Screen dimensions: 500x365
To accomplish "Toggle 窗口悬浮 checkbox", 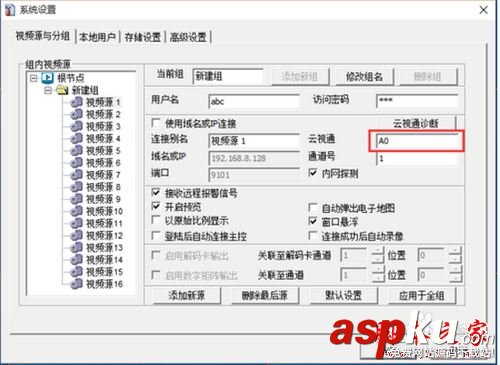I will click(313, 221).
